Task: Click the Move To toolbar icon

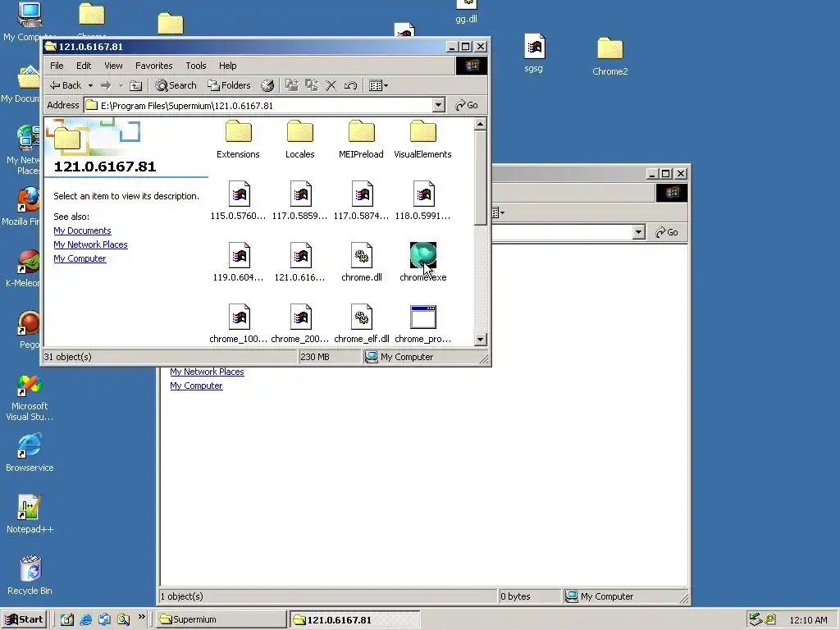Action: tap(292, 85)
